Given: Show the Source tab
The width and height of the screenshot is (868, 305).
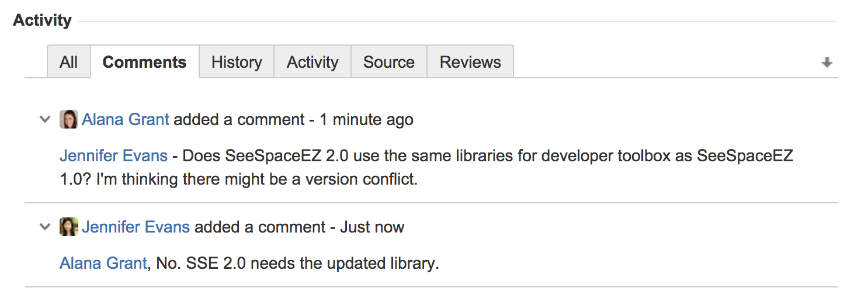Looking at the screenshot, I should coord(388,62).
